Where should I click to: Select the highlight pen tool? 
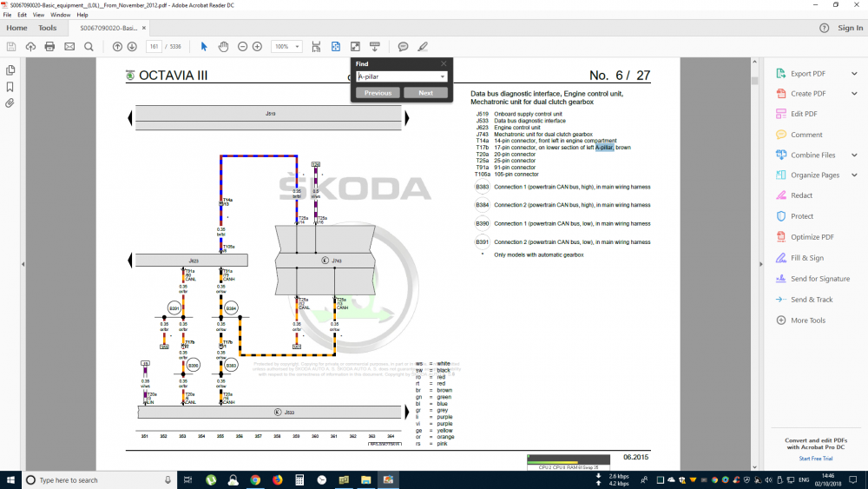tap(423, 47)
